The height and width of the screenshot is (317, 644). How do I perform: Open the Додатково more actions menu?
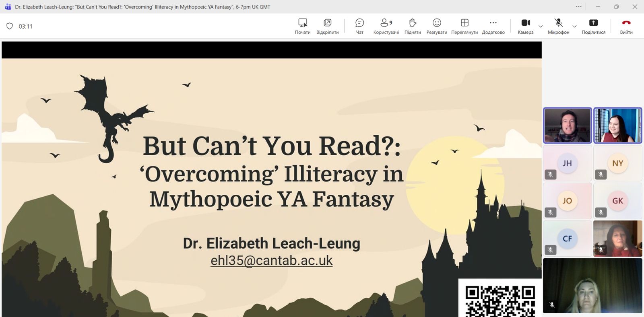(x=493, y=26)
